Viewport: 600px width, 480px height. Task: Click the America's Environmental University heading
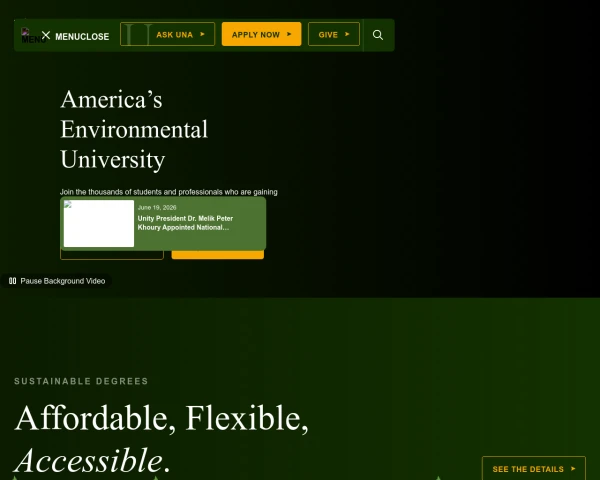(134, 129)
